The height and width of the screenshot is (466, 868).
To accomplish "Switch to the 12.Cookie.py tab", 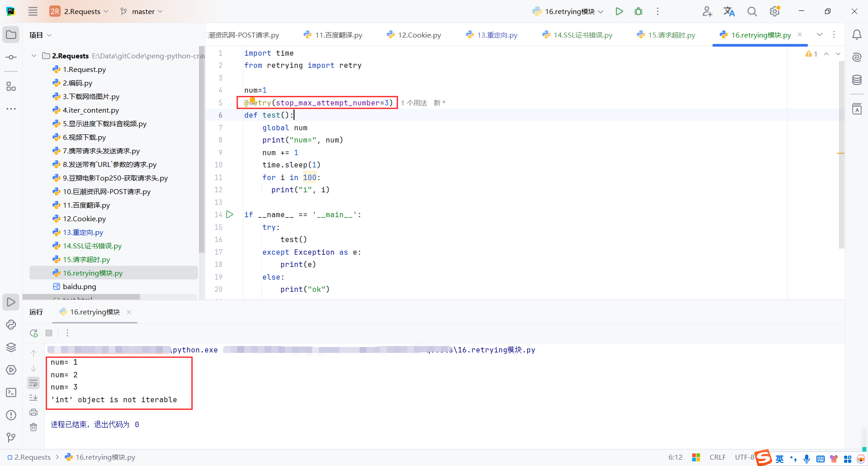I will click(x=414, y=35).
